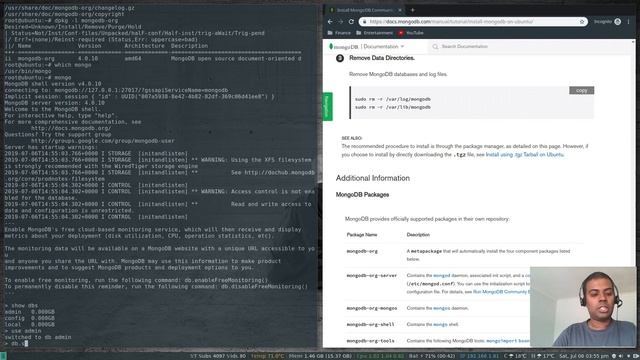
Task: Select mongodb-org-mongos package name cell
Action: coord(371,308)
